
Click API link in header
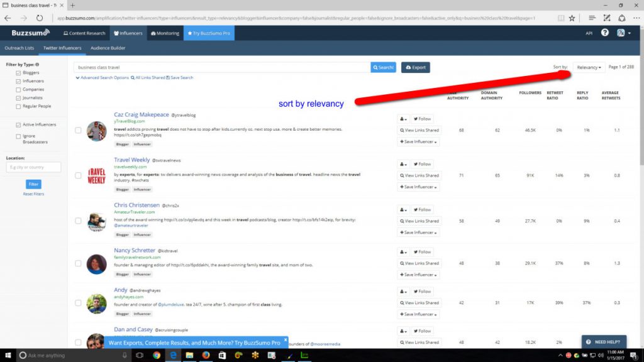click(589, 33)
